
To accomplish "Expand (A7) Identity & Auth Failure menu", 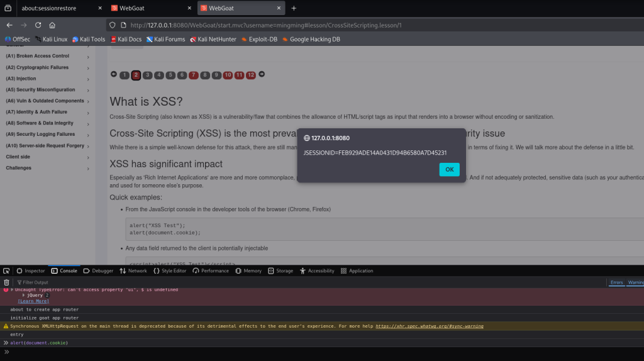I will point(48,112).
